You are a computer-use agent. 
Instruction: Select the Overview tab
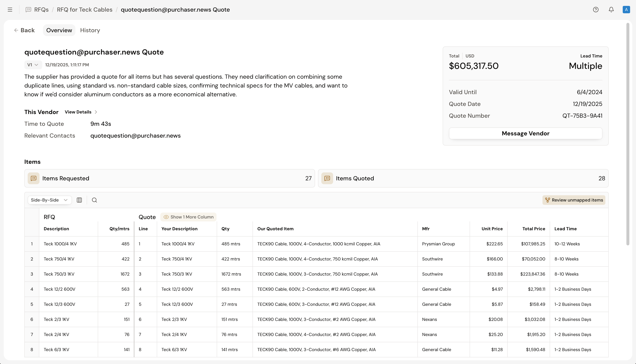[59, 30]
